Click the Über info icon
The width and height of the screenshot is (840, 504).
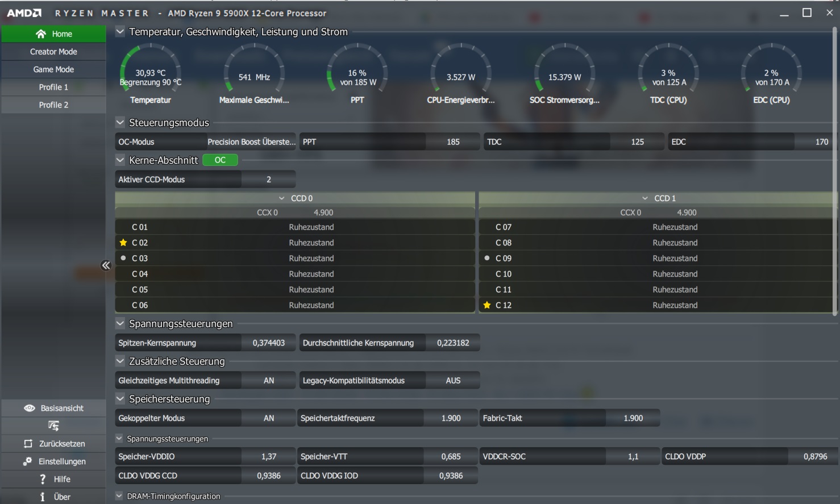click(x=43, y=497)
